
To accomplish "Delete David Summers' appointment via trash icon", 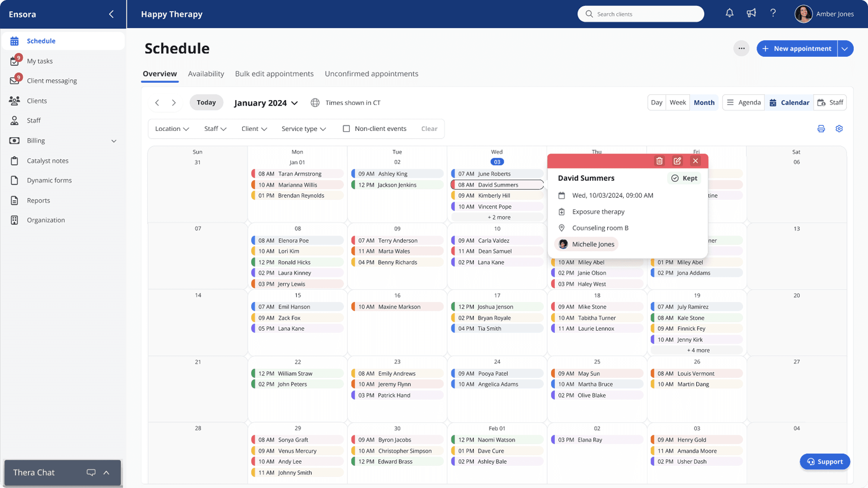I will click(660, 161).
